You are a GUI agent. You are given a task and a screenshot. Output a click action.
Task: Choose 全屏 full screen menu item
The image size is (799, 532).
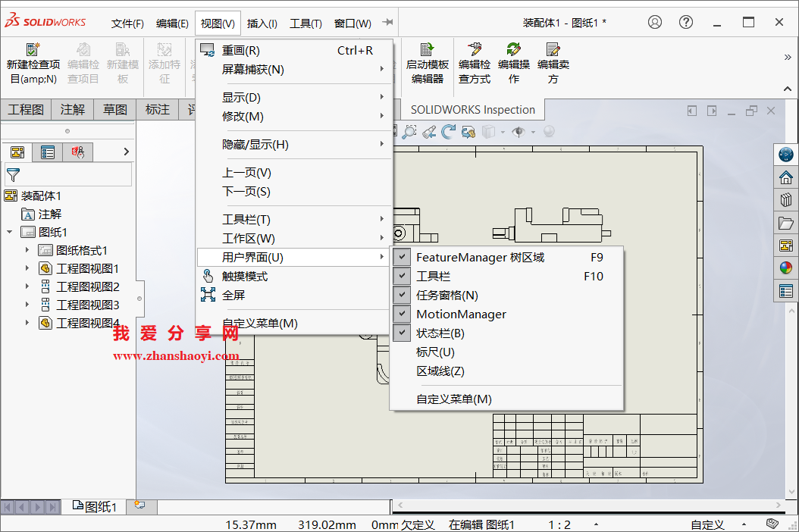(x=295, y=295)
